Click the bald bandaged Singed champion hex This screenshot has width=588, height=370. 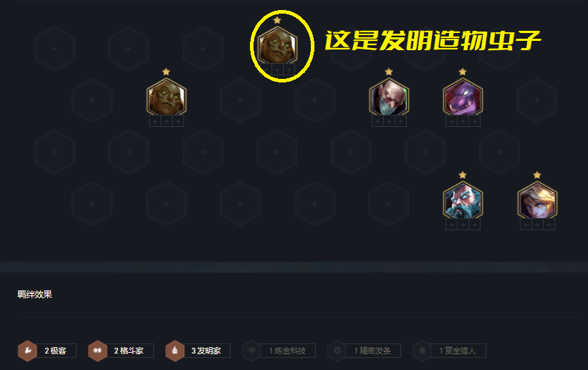pos(388,98)
